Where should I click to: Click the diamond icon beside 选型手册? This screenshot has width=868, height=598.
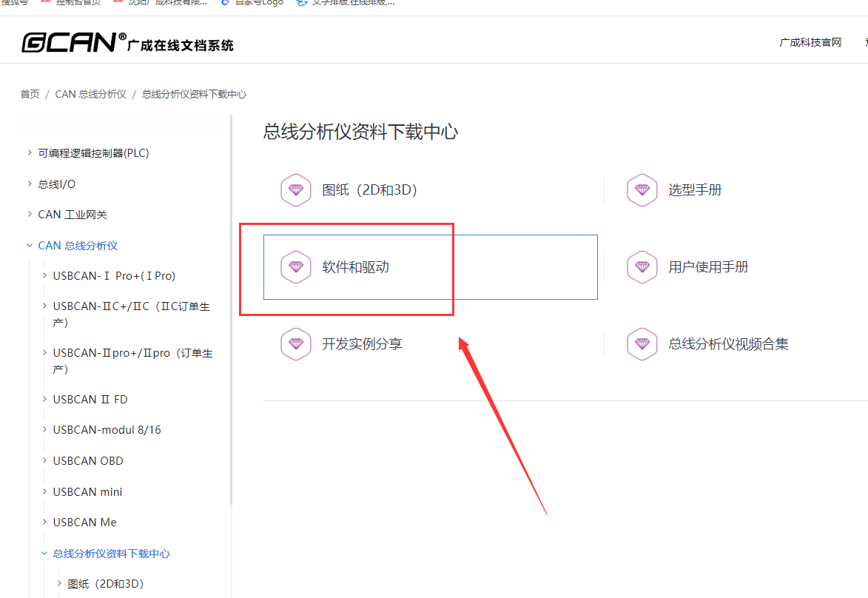642,190
